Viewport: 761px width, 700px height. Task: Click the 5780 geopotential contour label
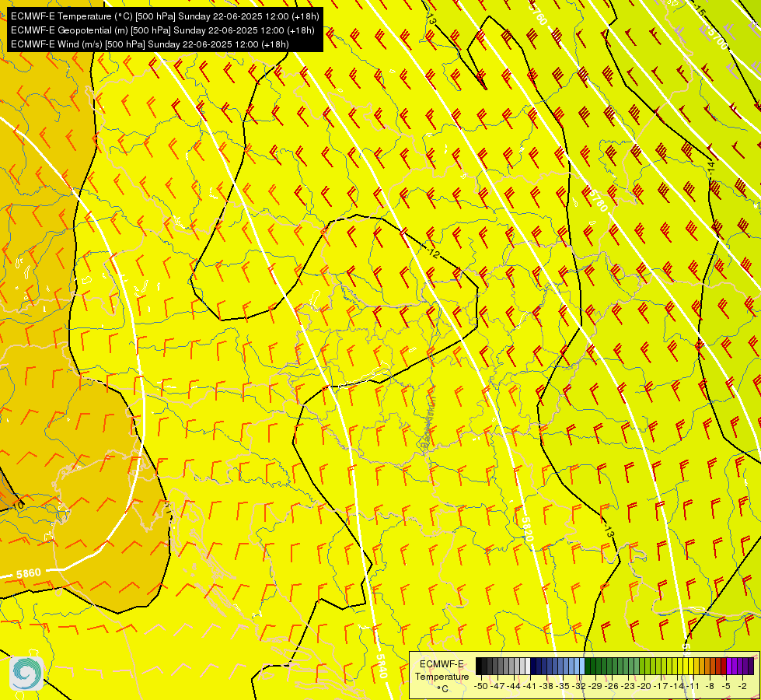click(x=598, y=200)
